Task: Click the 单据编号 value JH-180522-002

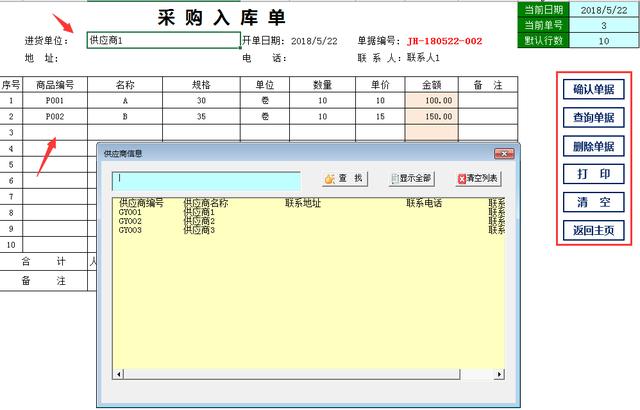Action: point(444,41)
